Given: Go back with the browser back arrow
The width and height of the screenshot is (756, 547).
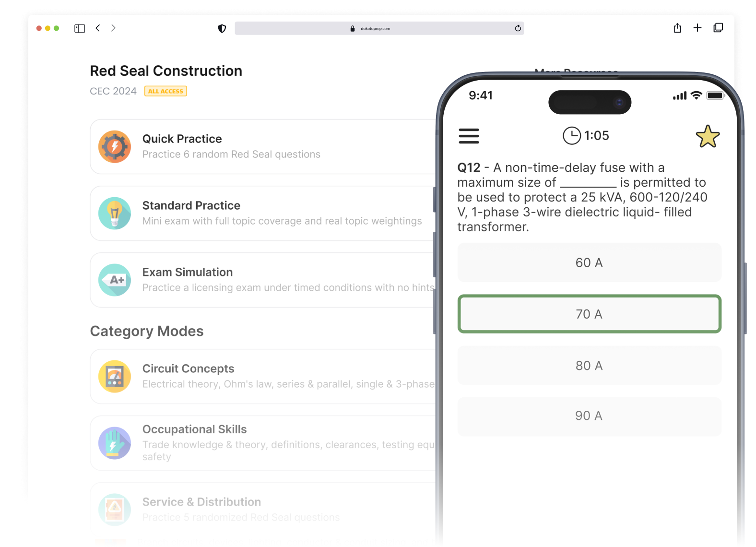Looking at the screenshot, I should click(98, 28).
